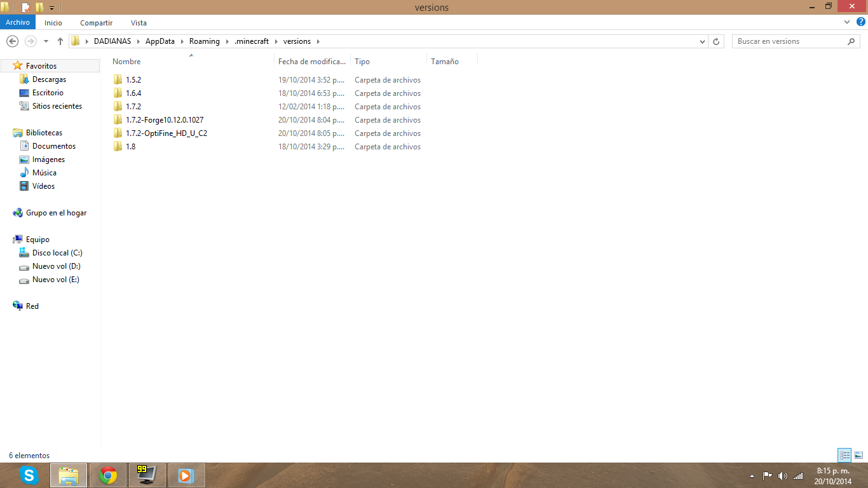868x488 pixels.
Task: Click Roaming in the address path
Action: 205,41
